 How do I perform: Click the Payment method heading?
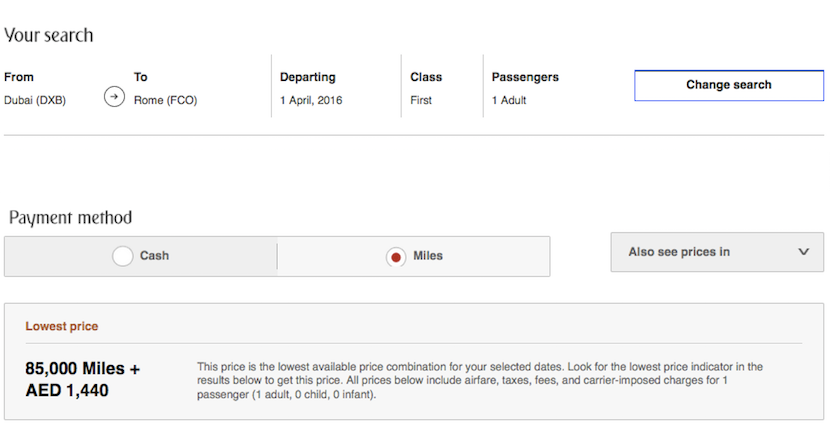tap(70, 218)
